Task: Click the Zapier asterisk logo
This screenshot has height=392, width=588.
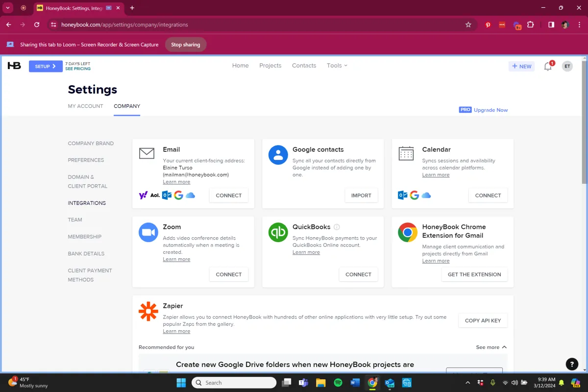Action: 148,311
